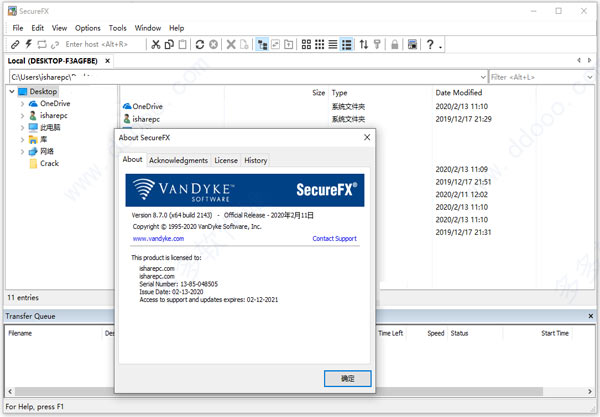Open the Filter box dropdown arrow
Screen dimensions: 600x417
[590, 77]
